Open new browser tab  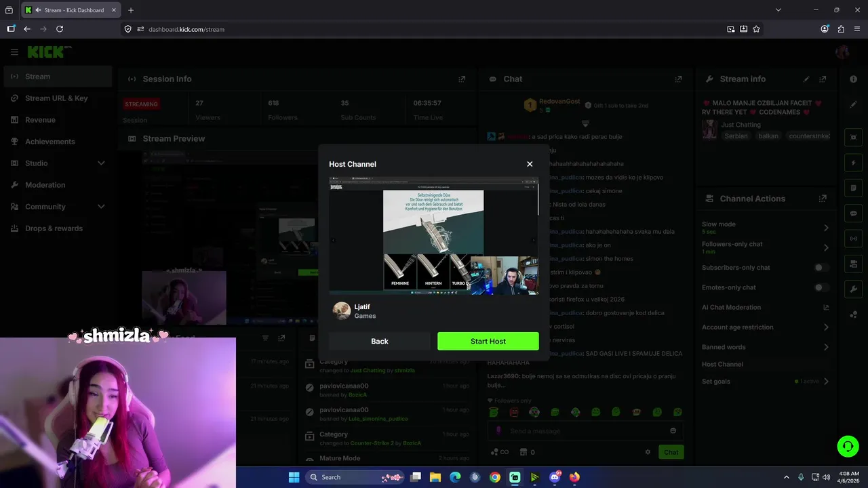(x=131, y=10)
